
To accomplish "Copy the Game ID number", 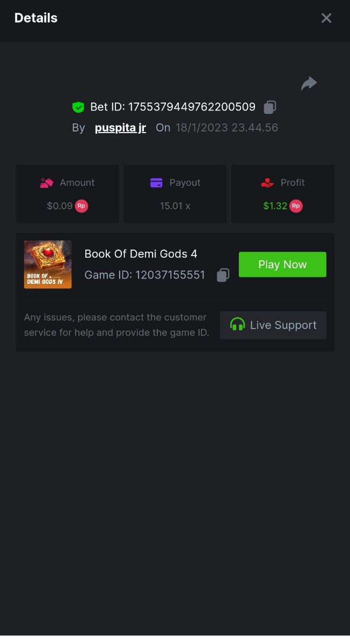I will pyautogui.click(x=223, y=275).
